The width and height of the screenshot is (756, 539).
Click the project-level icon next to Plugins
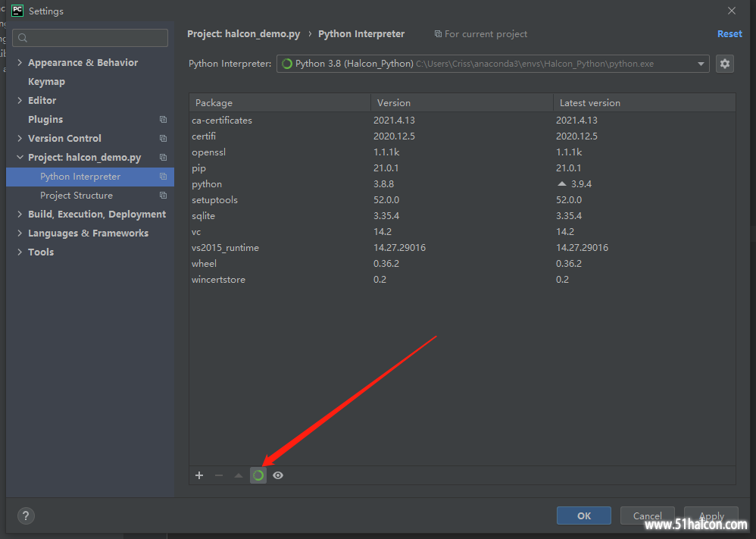tap(163, 119)
